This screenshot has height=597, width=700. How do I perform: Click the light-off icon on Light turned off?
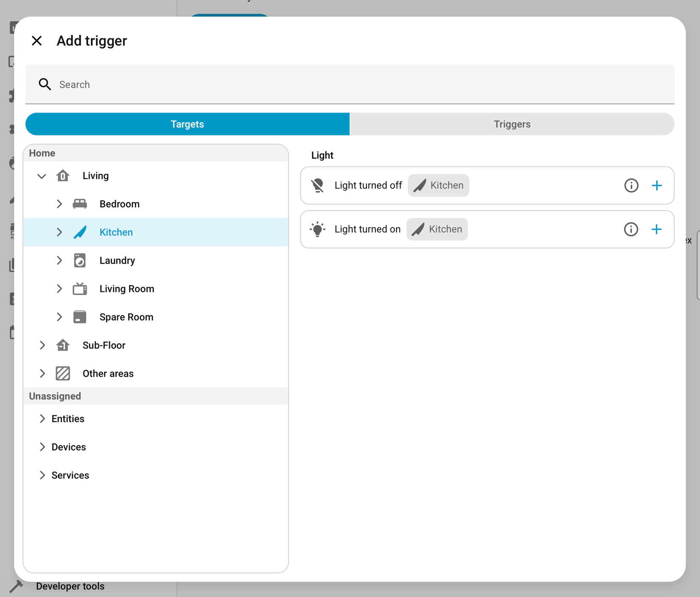point(318,185)
